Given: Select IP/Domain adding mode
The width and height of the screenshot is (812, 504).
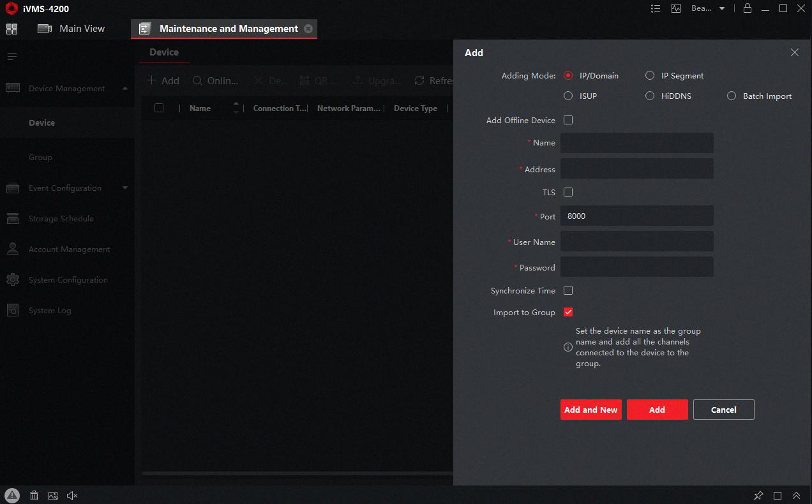Looking at the screenshot, I should (x=568, y=75).
